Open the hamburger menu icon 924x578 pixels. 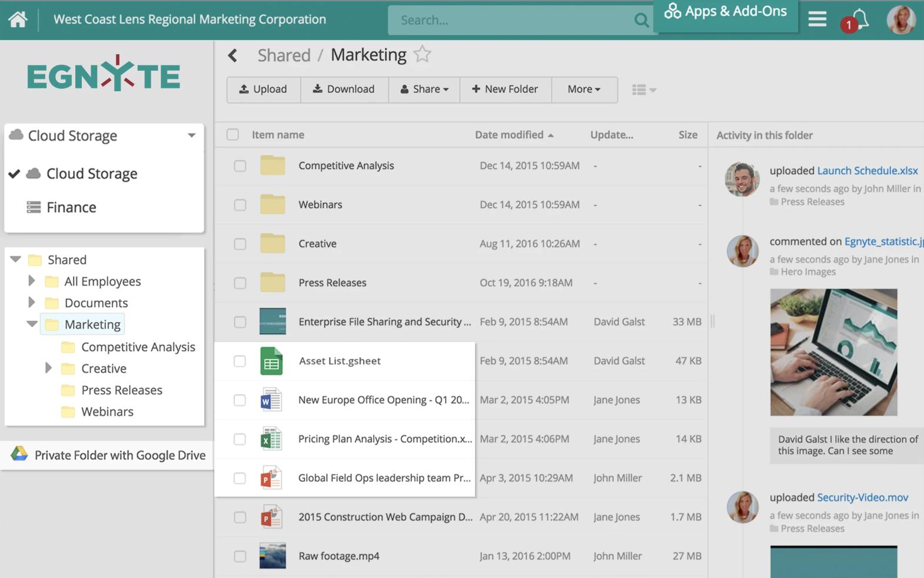click(817, 19)
